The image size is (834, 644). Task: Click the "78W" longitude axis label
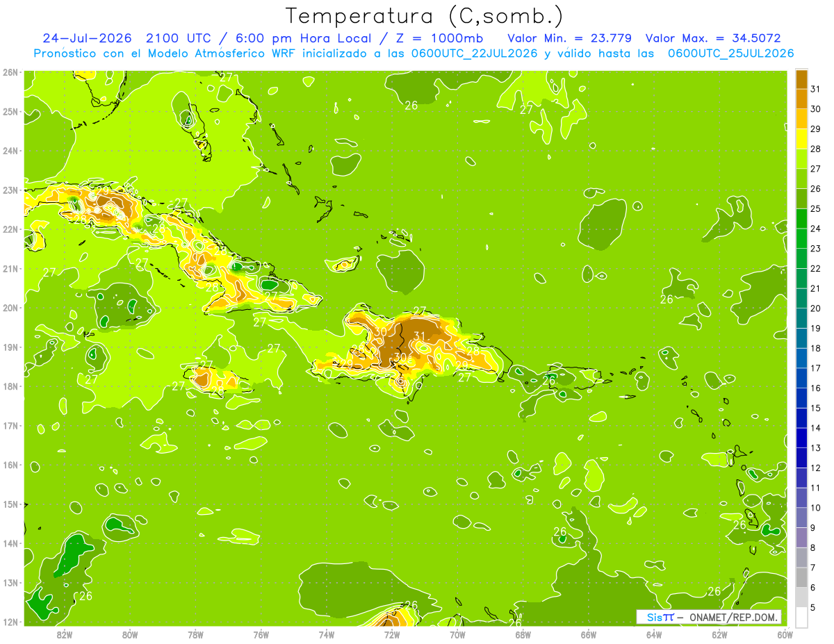click(195, 634)
